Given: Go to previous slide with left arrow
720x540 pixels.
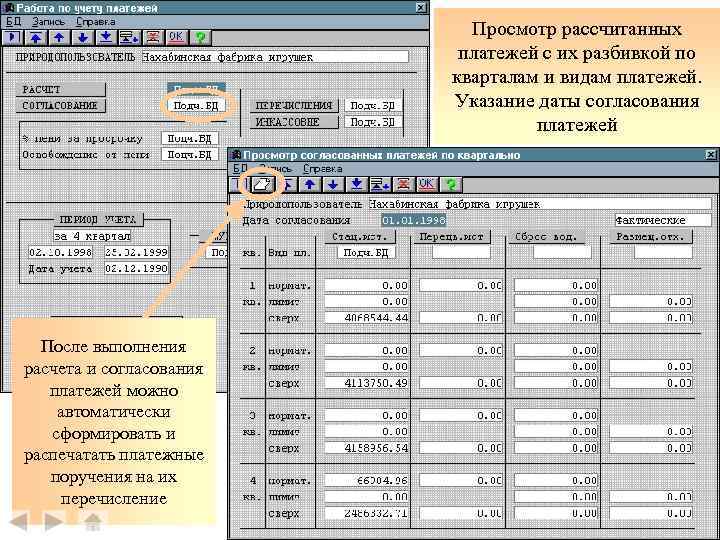Looking at the screenshot, I should click(x=21, y=521).
